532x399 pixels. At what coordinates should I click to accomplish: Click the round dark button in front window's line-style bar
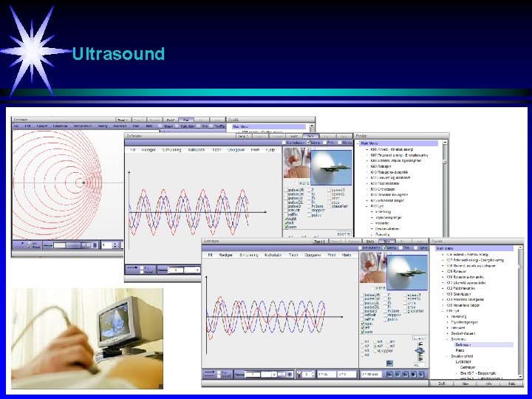[290, 375]
